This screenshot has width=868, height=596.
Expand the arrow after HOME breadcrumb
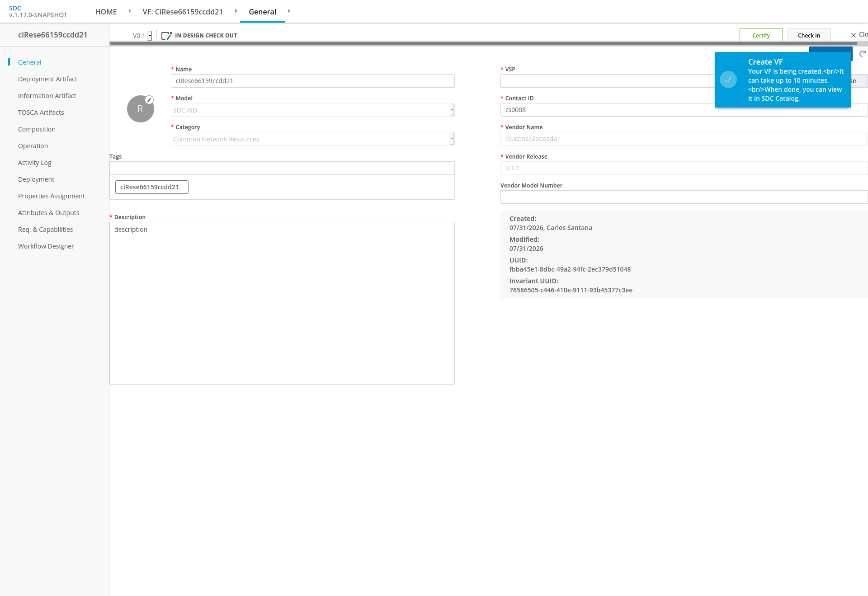[x=130, y=11]
